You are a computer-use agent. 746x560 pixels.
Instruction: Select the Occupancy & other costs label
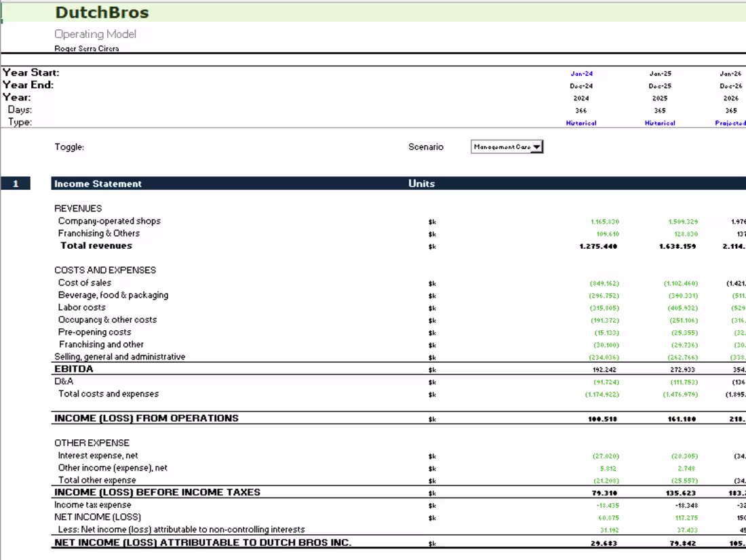[x=108, y=320]
